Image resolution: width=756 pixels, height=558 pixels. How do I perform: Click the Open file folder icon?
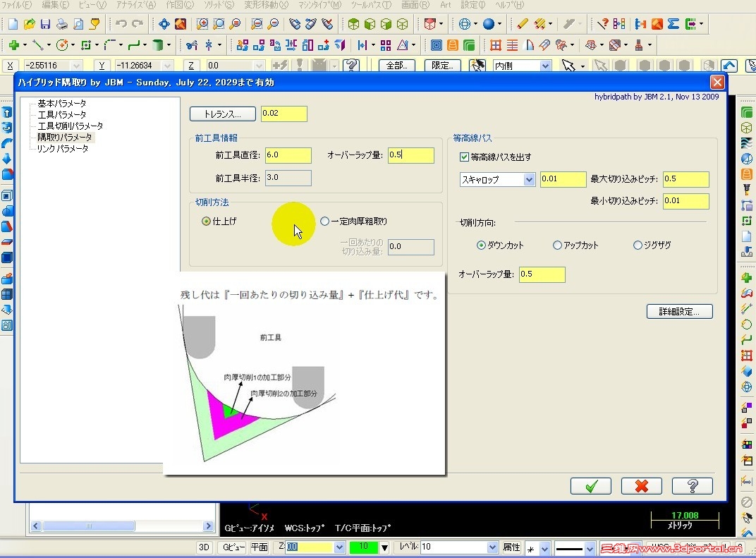(30, 23)
